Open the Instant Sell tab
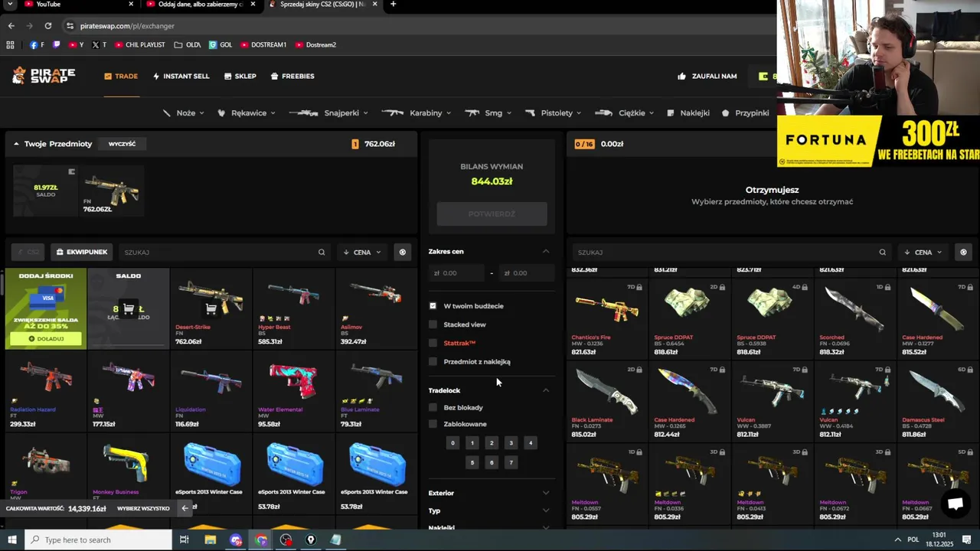The width and height of the screenshot is (980, 551). pyautogui.click(x=181, y=76)
